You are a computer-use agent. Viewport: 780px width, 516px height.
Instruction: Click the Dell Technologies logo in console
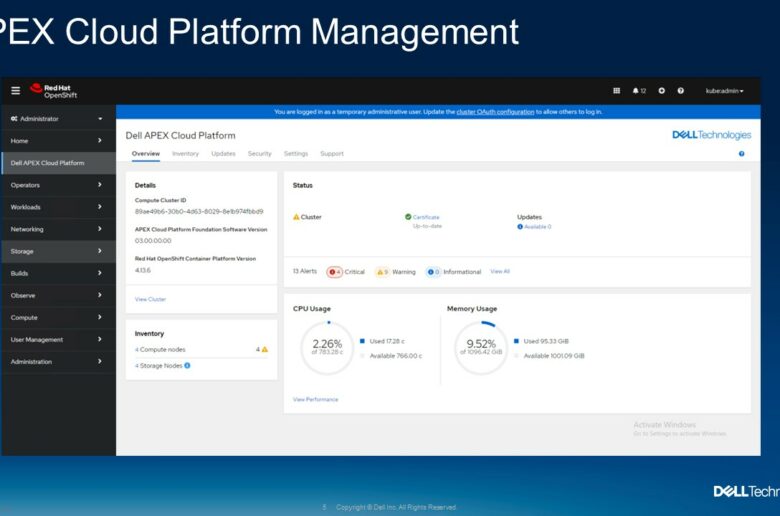tap(711, 135)
